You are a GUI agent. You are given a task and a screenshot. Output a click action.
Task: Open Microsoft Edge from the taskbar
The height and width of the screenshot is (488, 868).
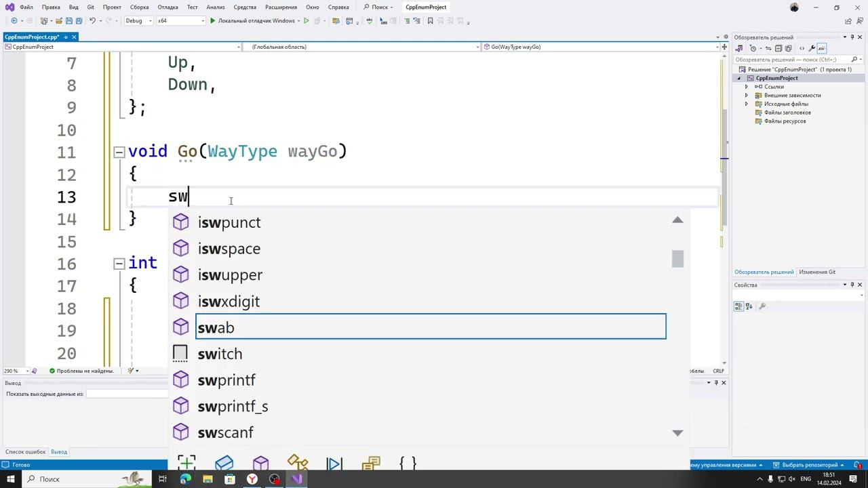pyautogui.click(x=185, y=479)
